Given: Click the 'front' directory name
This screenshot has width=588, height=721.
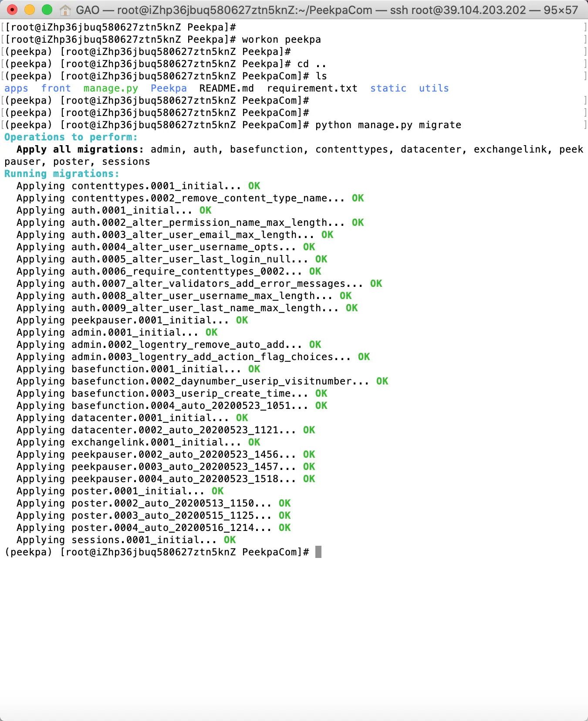Looking at the screenshot, I should coord(56,88).
